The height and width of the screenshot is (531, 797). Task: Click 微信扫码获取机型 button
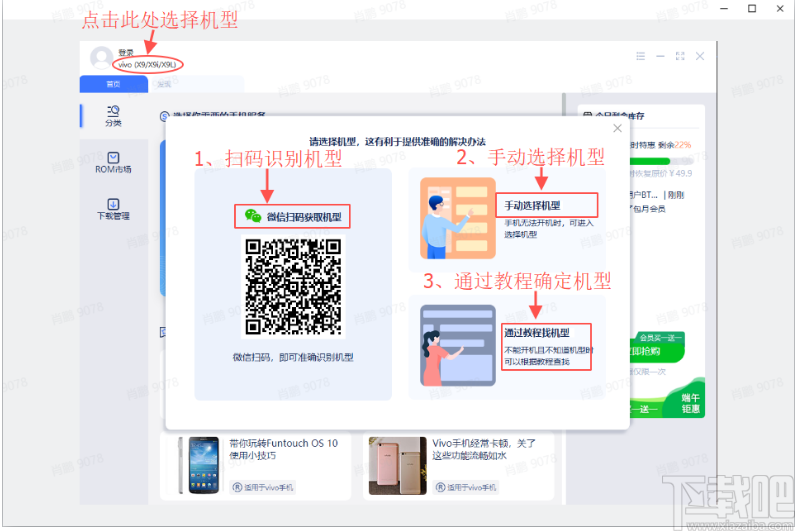[292, 216]
